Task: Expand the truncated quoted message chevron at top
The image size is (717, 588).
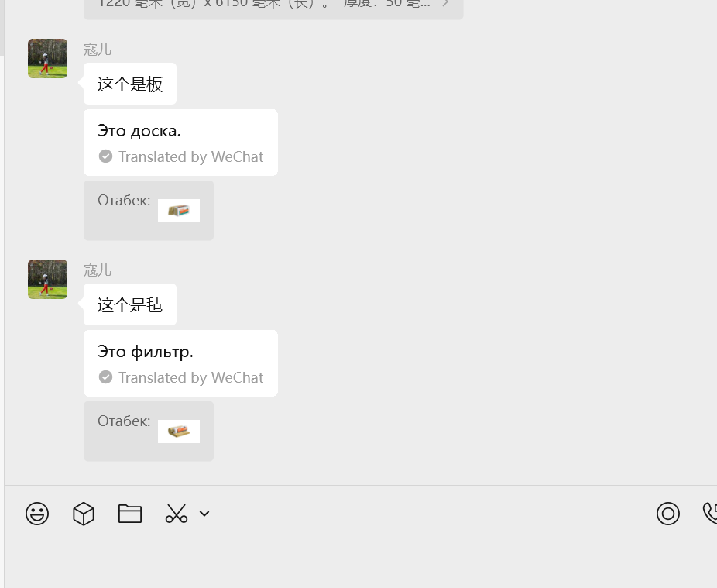Action: click(x=445, y=4)
